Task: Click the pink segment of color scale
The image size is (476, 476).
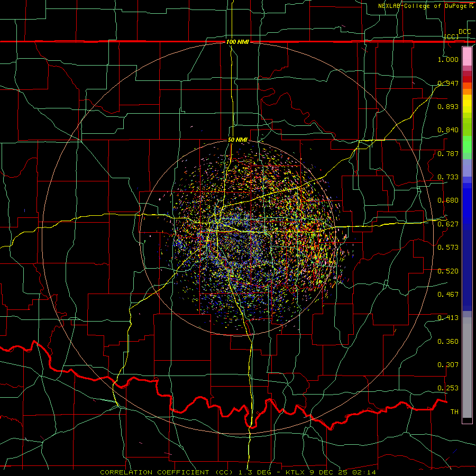Action: pyautogui.click(x=467, y=57)
